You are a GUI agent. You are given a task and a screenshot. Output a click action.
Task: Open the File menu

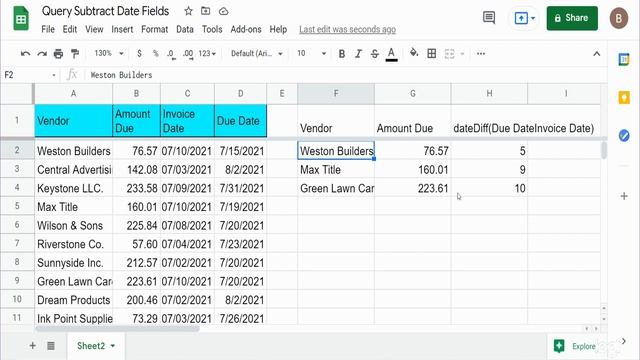coord(48,29)
